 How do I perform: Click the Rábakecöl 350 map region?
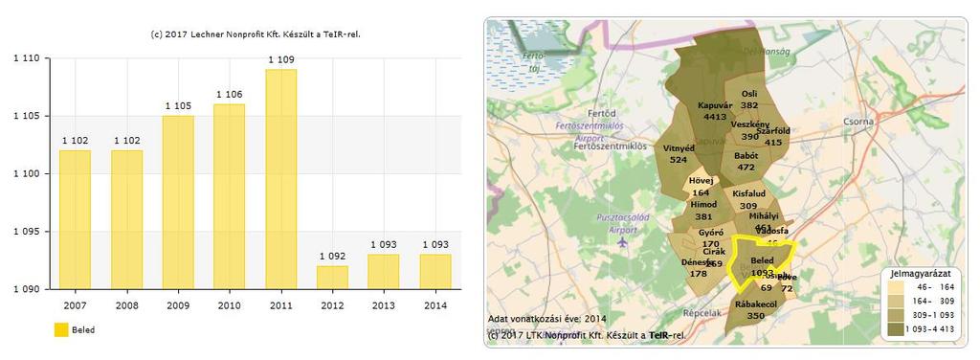tap(756, 310)
